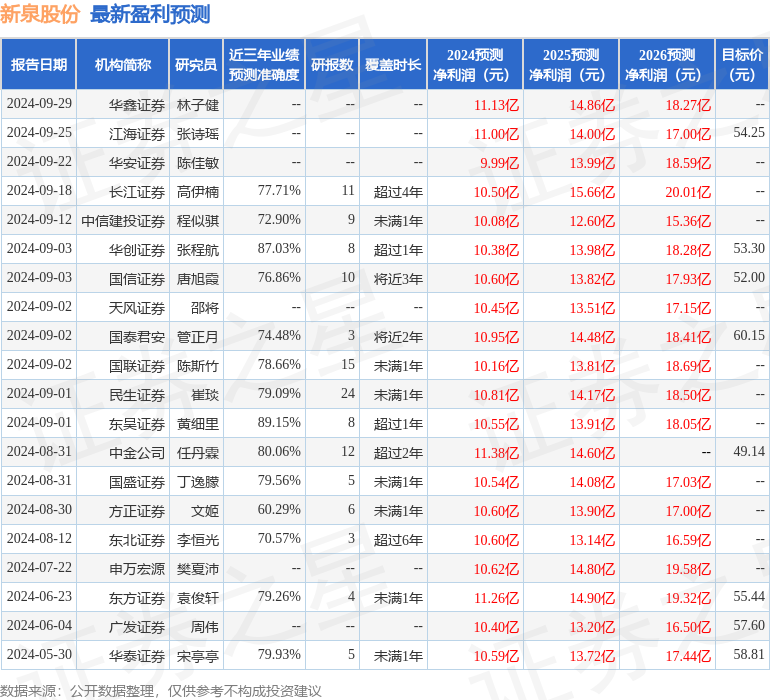Click the 9.99亿 profit value
The image size is (770, 700).
pyautogui.click(x=499, y=163)
